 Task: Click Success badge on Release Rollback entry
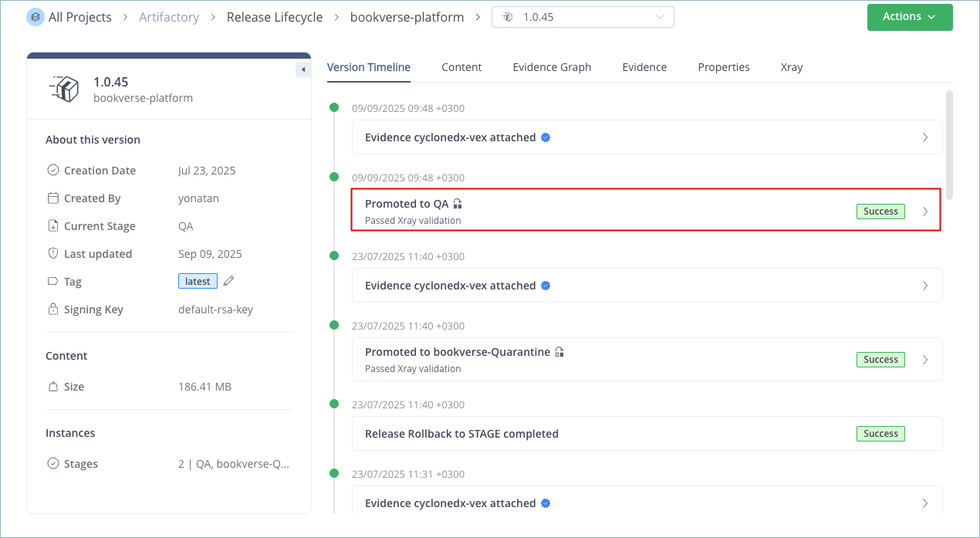[x=880, y=434]
